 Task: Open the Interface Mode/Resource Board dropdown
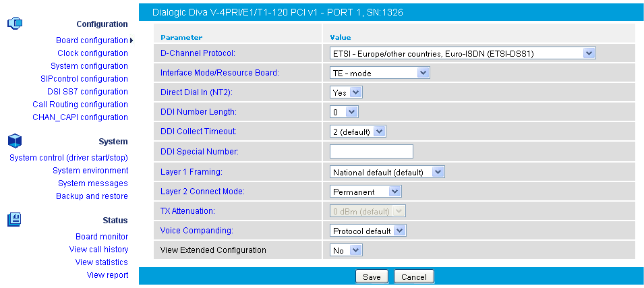coord(380,73)
